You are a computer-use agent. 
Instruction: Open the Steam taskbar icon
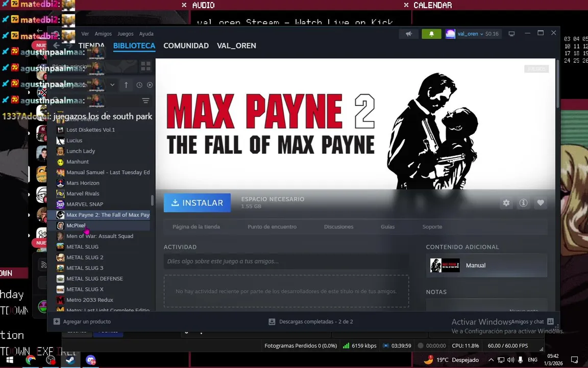(70, 360)
